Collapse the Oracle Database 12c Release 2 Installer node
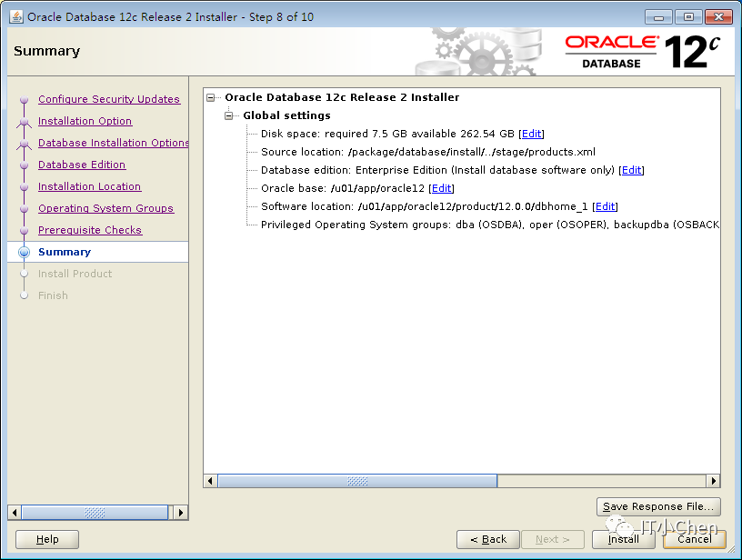The image size is (742, 560). click(x=211, y=97)
